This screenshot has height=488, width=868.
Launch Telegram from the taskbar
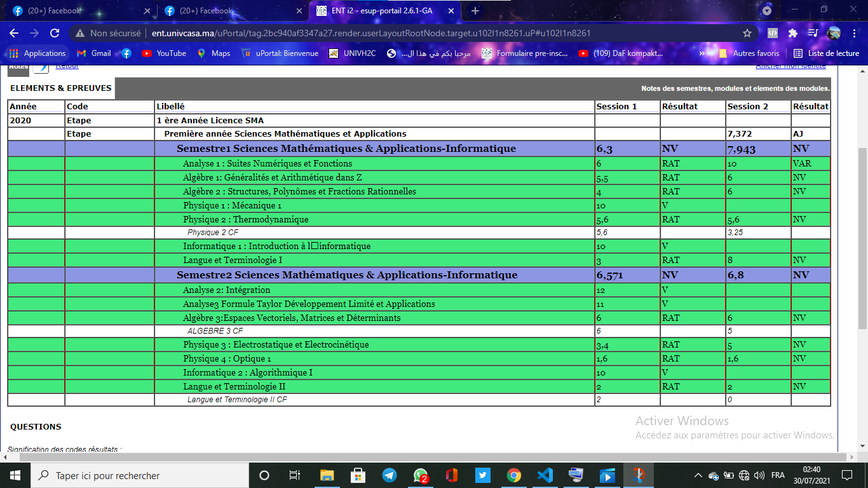[x=390, y=475]
